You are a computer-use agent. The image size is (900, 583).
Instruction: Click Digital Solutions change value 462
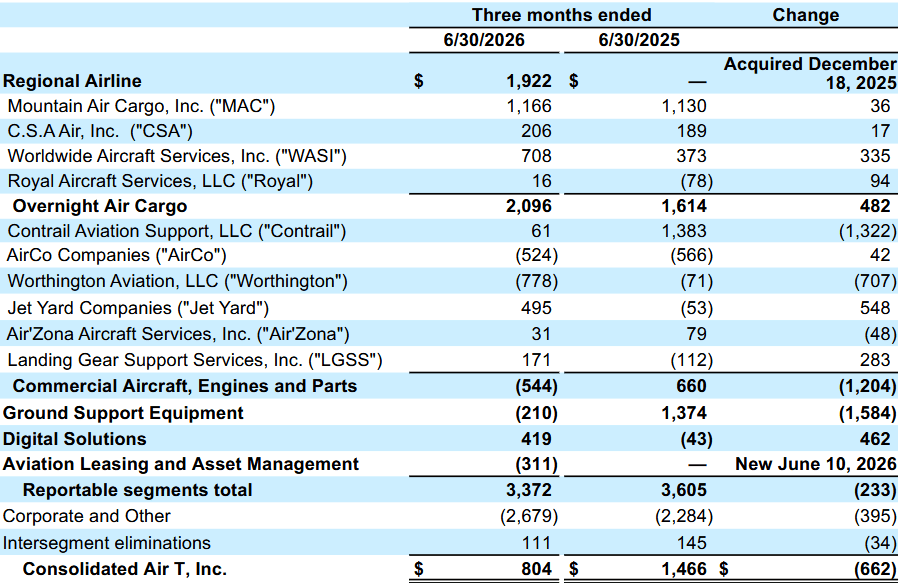click(875, 439)
